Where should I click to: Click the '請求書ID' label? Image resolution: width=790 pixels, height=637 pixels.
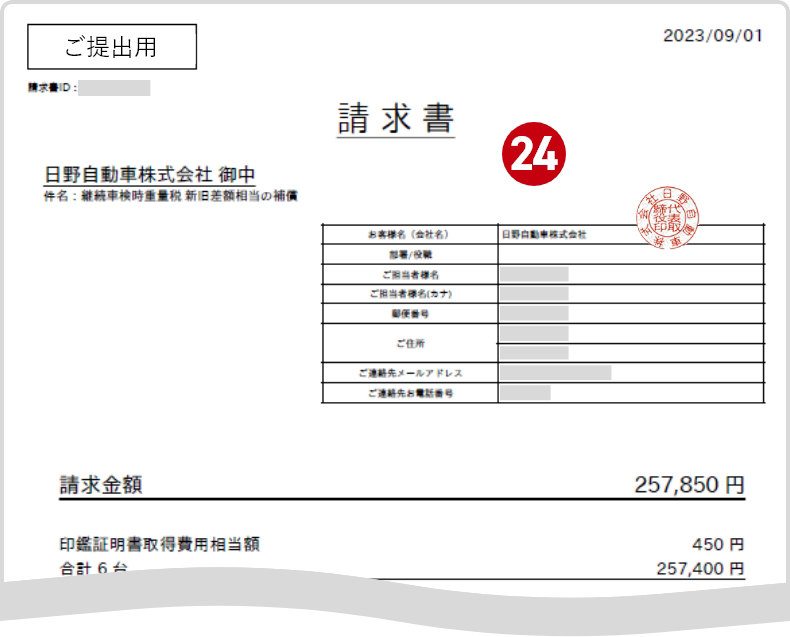point(52,88)
